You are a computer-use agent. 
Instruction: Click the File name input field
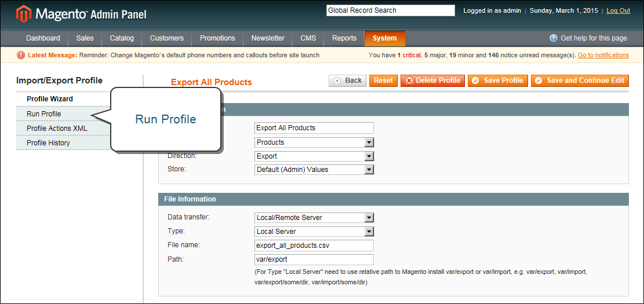click(314, 246)
